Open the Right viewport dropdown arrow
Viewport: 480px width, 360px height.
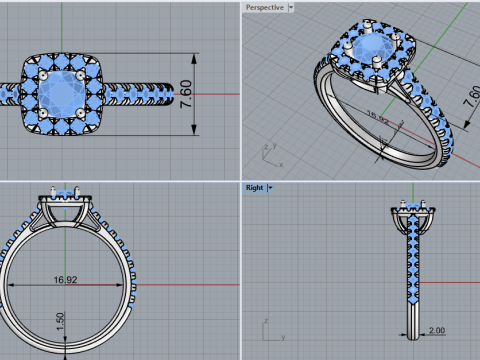(x=271, y=188)
